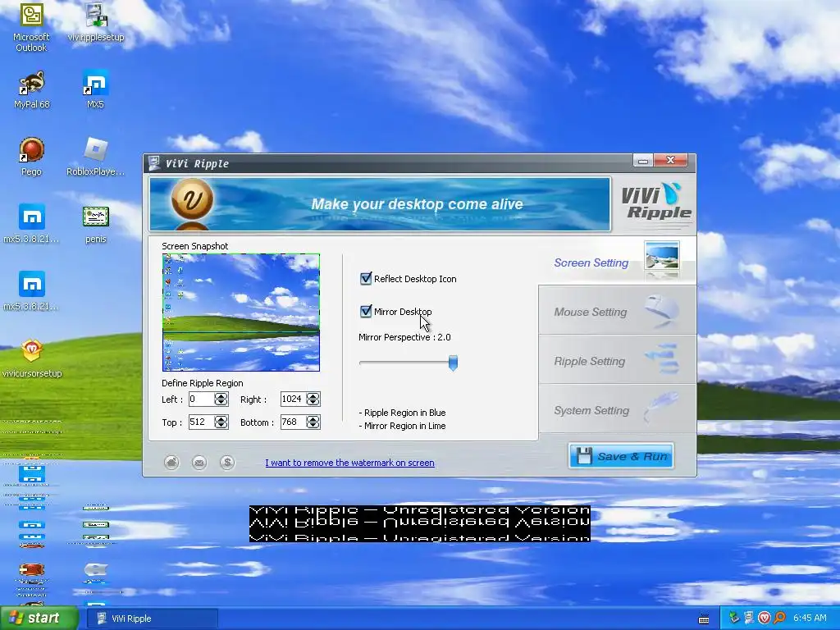
Task: Click the 6:45 AM taskbar clock
Action: pos(810,619)
